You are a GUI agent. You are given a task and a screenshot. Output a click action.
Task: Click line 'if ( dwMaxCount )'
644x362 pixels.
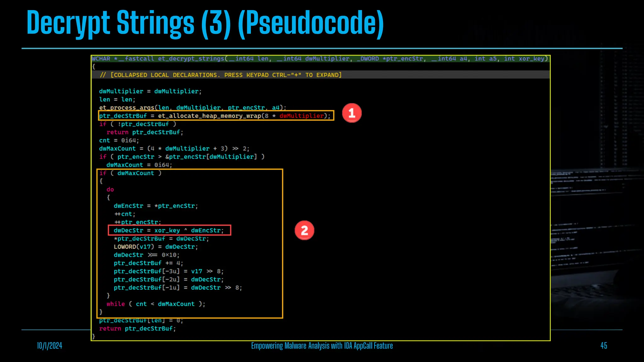click(x=130, y=173)
